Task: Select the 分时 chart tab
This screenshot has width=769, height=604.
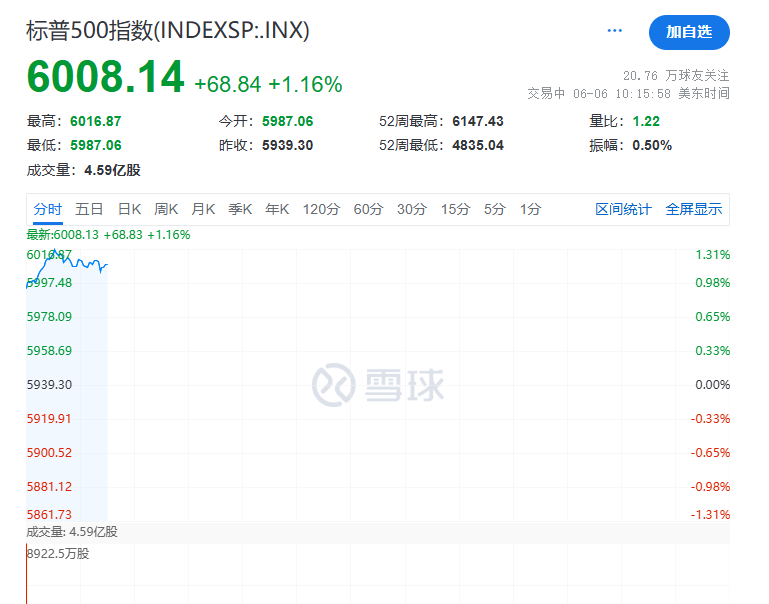Action: click(x=48, y=209)
